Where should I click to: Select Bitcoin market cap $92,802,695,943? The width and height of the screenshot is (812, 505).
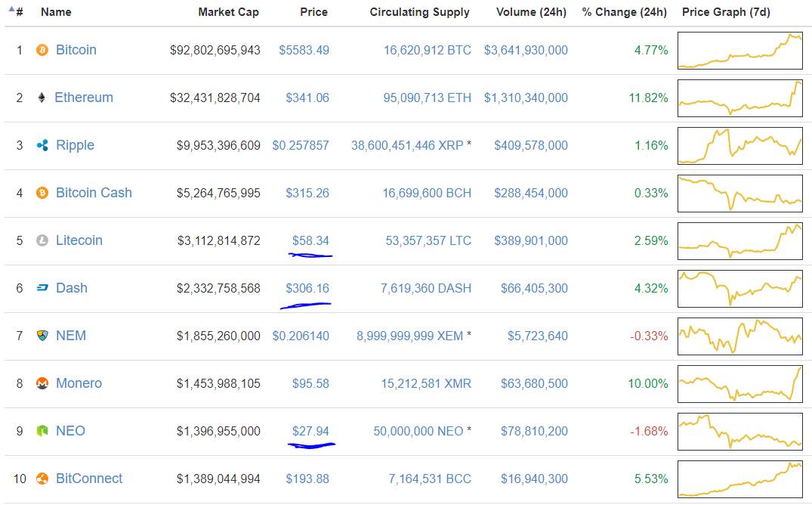[215, 51]
